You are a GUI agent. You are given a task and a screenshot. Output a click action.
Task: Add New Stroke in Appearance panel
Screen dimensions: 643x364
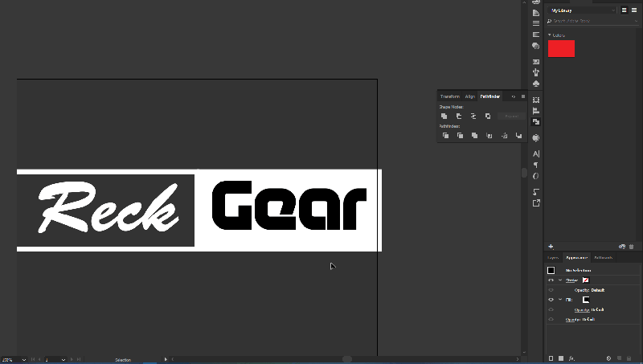pos(551,358)
